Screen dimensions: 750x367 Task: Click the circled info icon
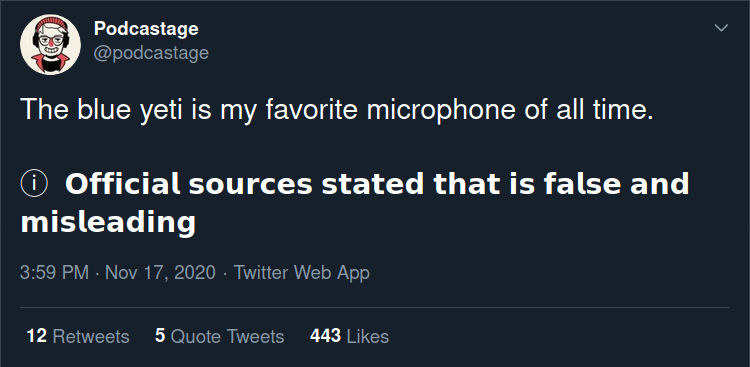[x=34, y=185]
